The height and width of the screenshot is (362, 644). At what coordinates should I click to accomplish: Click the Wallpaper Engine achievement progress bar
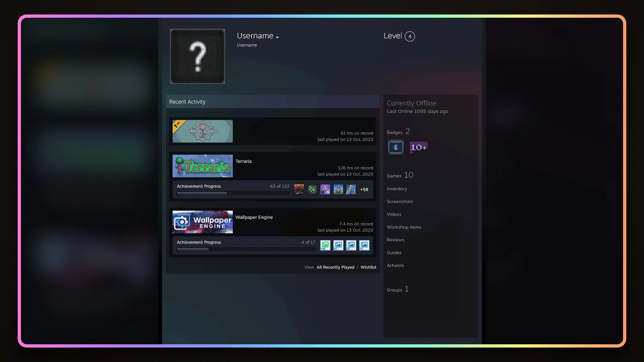point(246,249)
